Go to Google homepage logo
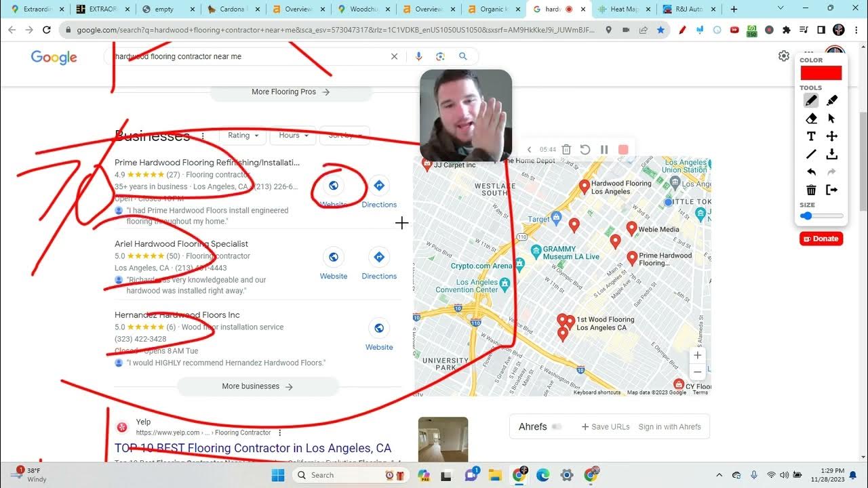The height and width of the screenshot is (488, 868). click(x=54, y=57)
